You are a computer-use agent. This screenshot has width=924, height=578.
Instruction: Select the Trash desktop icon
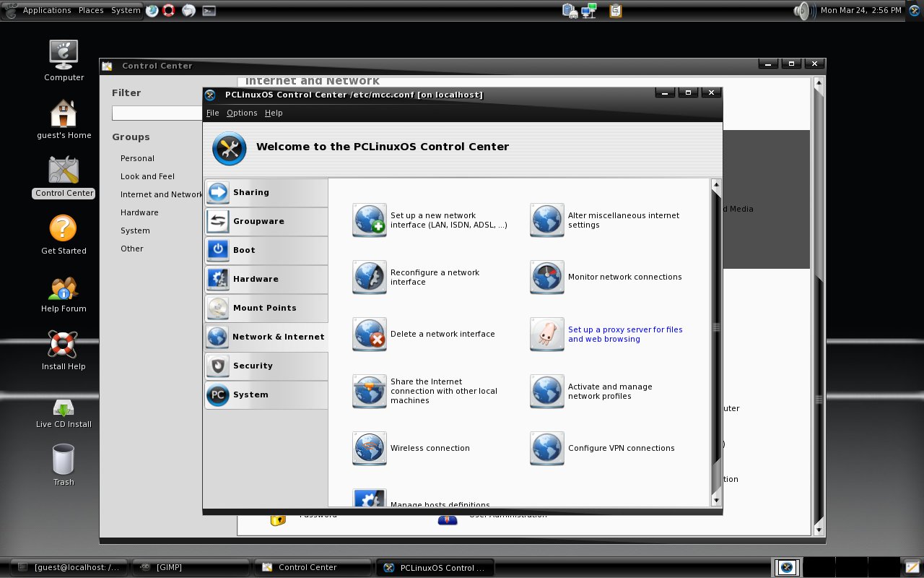tap(64, 464)
